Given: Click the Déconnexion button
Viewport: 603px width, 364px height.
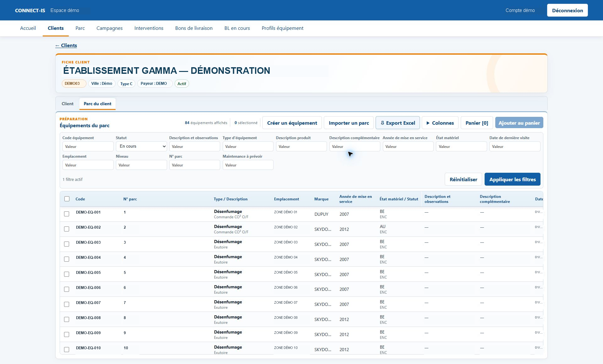Looking at the screenshot, I should click(x=567, y=10).
